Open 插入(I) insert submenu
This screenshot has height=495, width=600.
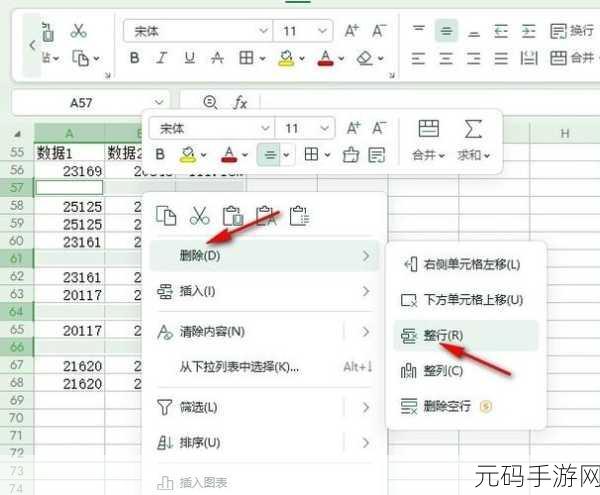pyautogui.click(x=264, y=291)
